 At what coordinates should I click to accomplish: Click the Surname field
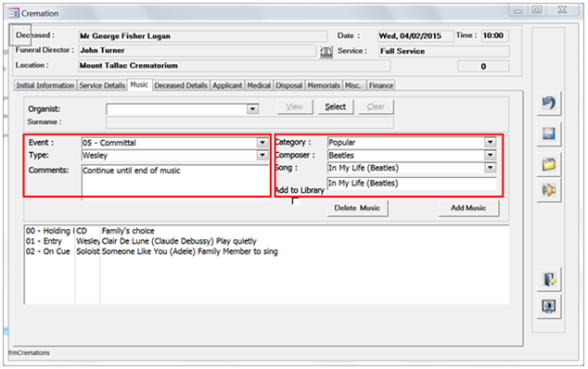pyautogui.click(x=249, y=122)
